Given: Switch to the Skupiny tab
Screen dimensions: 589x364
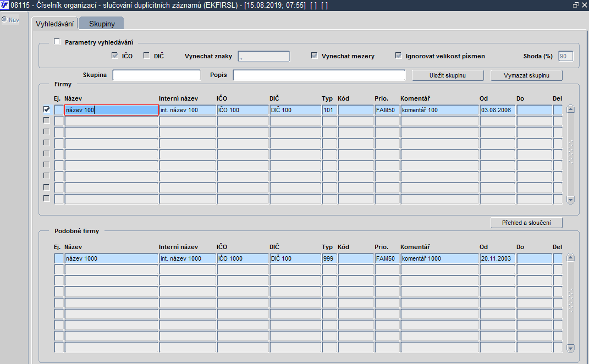Looking at the screenshot, I should (x=102, y=24).
